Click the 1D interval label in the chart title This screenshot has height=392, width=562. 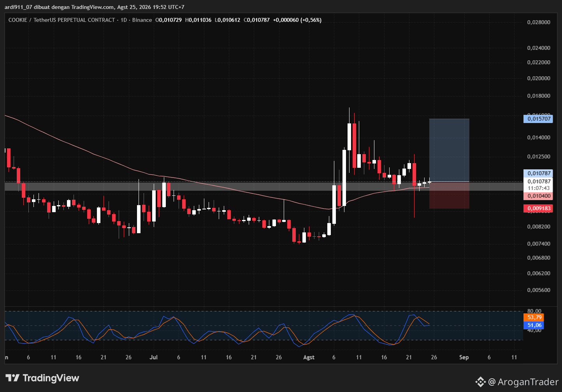[x=124, y=20]
